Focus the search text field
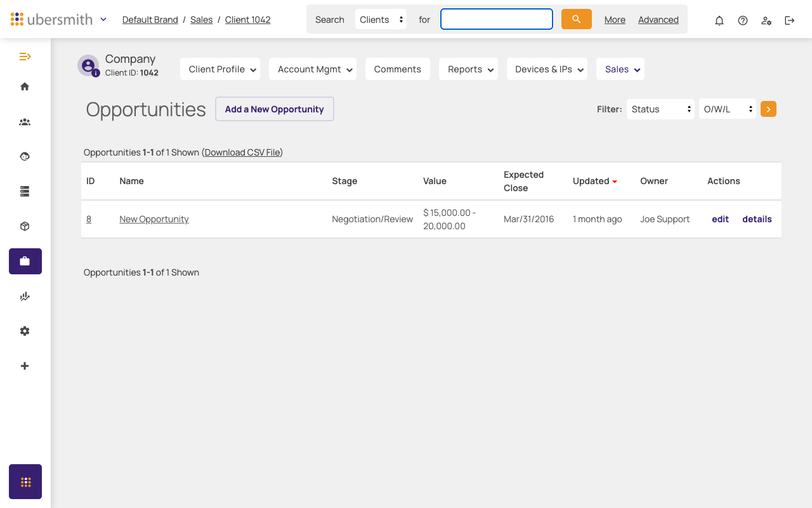The height and width of the screenshot is (508, 812). 497,19
